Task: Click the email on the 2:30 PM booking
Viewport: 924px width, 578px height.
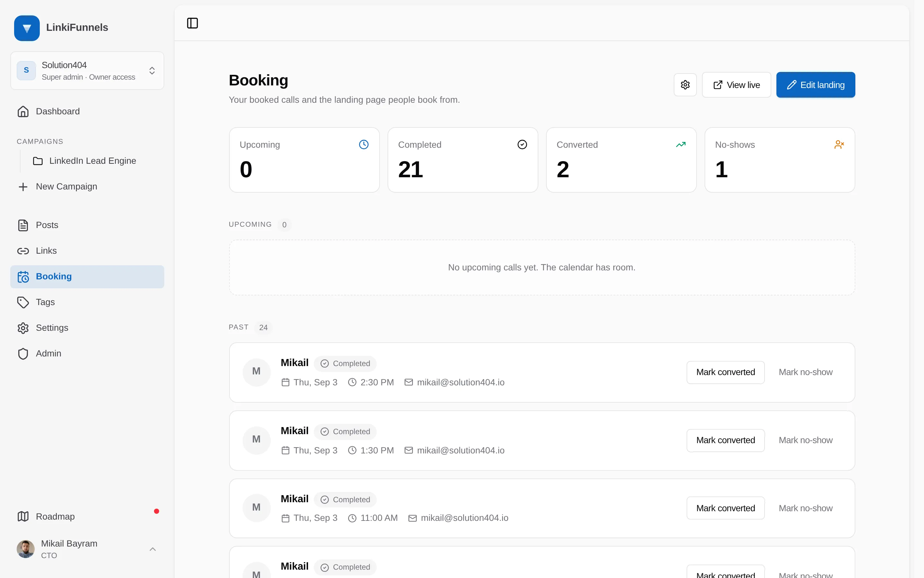Action: click(x=460, y=382)
